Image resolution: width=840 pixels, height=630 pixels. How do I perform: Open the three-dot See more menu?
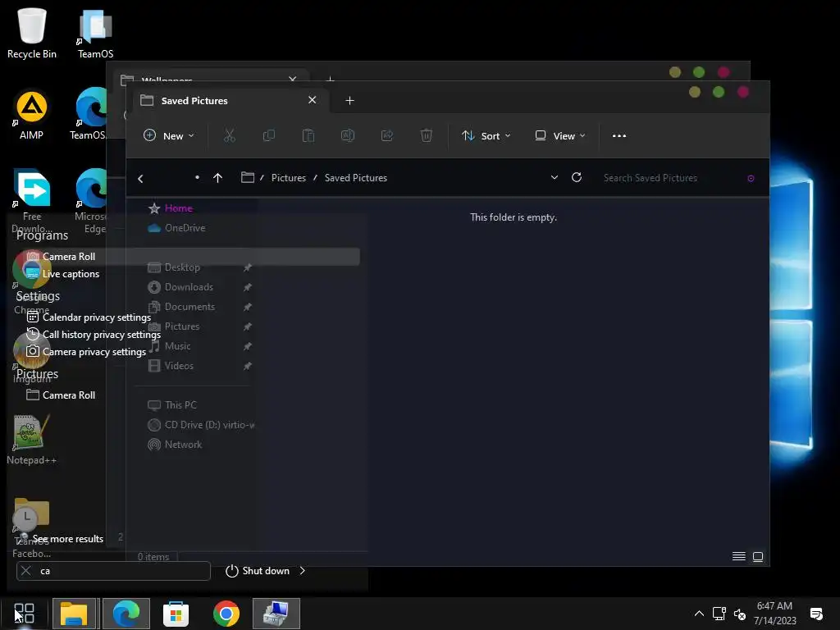[x=619, y=135]
